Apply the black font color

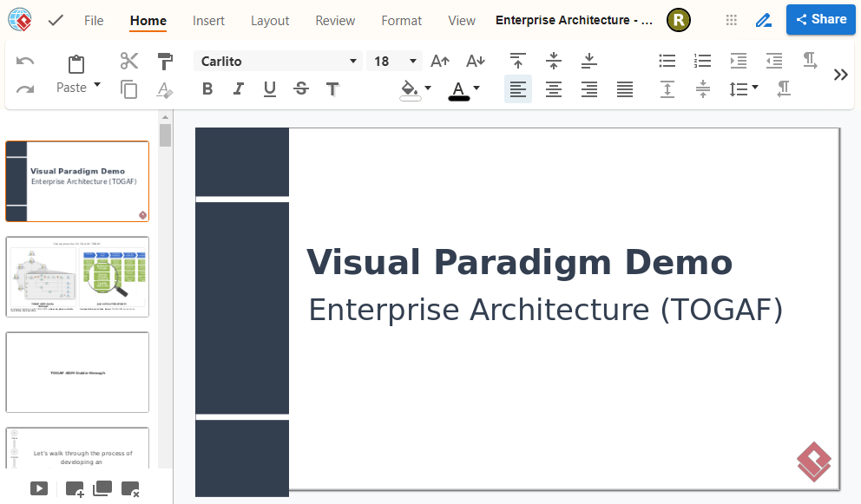point(459,90)
